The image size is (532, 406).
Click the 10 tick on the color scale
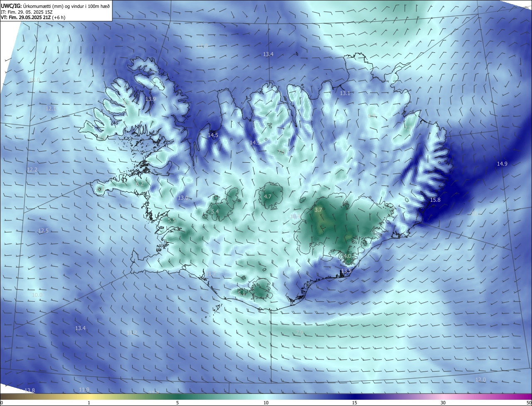(x=266, y=403)
